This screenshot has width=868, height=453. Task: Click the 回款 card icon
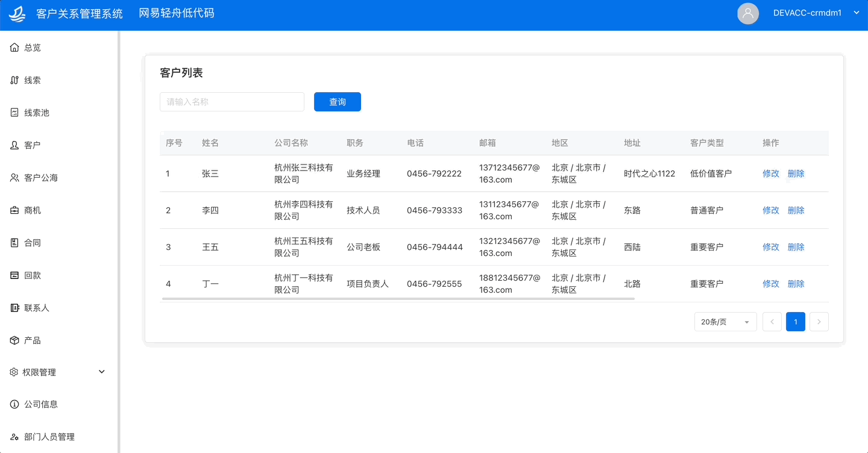coord(14,275)
